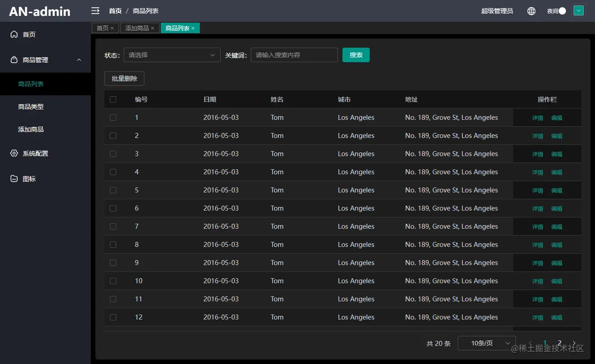Click 编辑 for row 2
Screen dimensions: 595x364
557,136
